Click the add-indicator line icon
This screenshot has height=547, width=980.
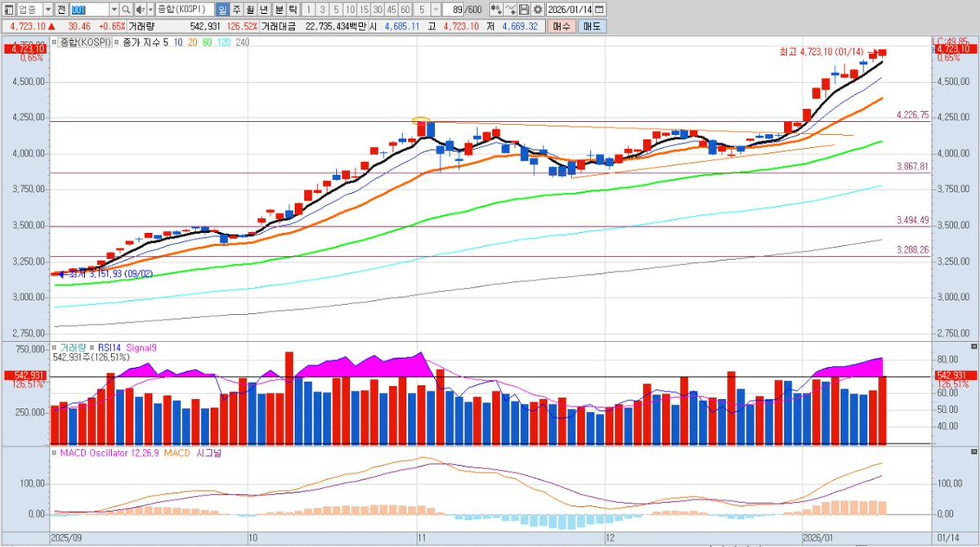[x=510, y=9]
